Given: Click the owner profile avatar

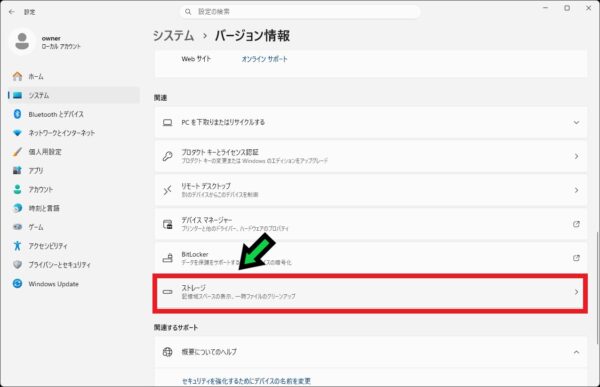Looking at the screenshot, I should pos(22,41).
